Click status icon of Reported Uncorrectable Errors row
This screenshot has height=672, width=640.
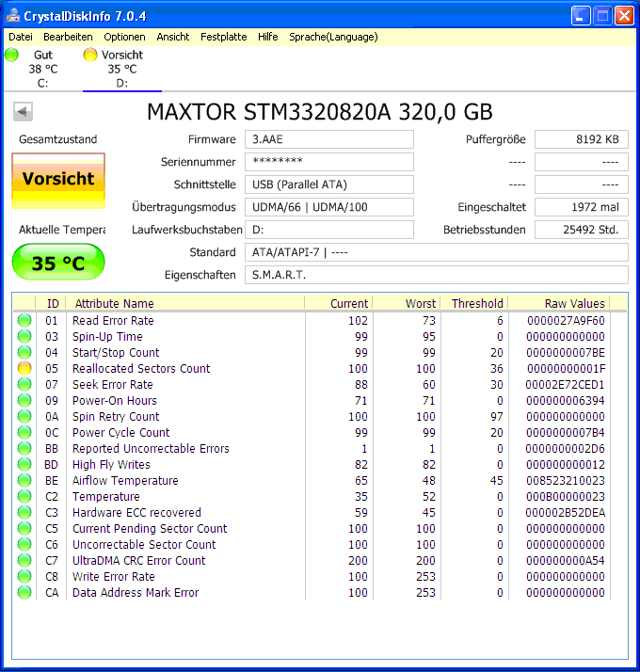click(24, 448)
